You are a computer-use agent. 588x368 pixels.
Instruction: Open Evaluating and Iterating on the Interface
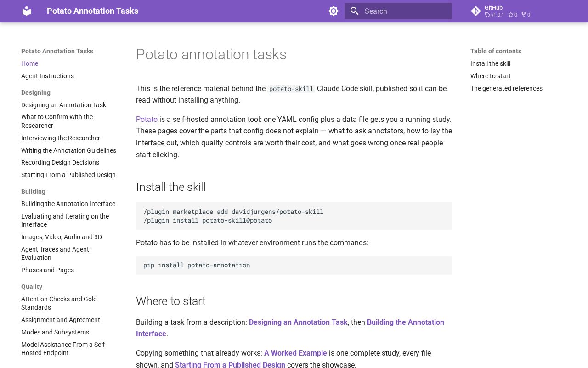pos(65,220)
